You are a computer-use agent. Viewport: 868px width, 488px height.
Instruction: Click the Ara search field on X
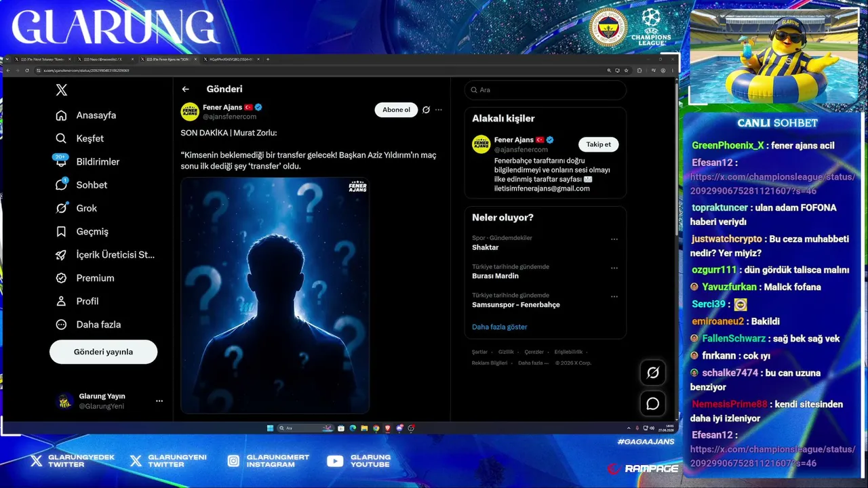click(x=545, y=90)
